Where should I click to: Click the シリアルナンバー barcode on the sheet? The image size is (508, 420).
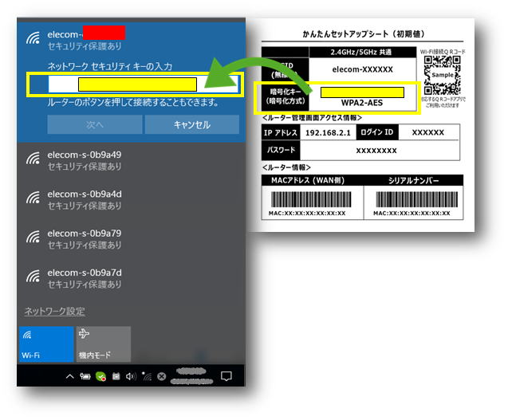pos(416,199)
